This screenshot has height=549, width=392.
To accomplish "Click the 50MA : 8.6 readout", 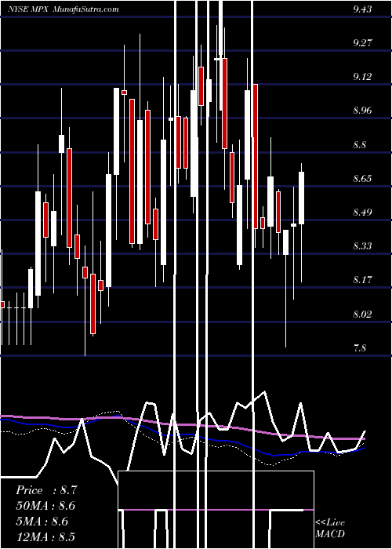I will pos(45,506).
